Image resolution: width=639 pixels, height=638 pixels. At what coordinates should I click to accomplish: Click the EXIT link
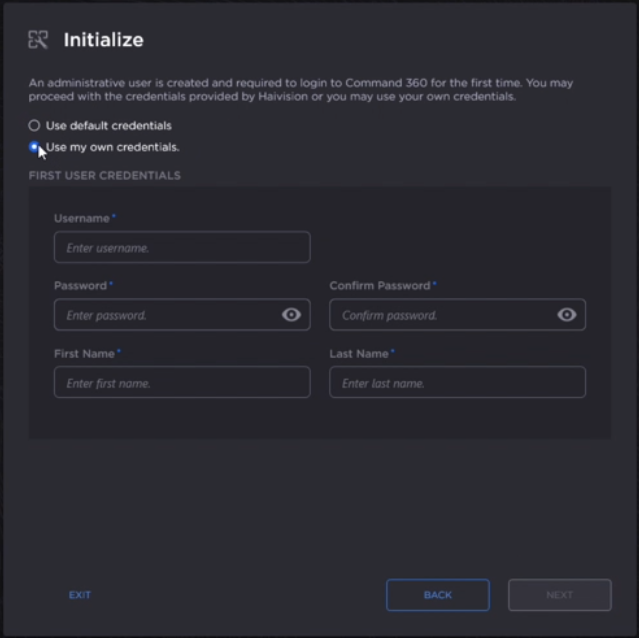point(80,595)
